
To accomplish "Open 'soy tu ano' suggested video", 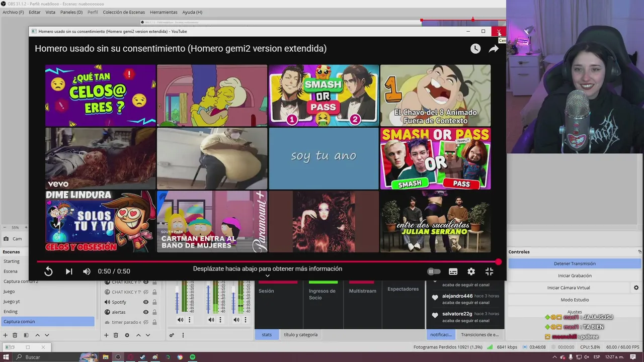I will tap(324, 158).
